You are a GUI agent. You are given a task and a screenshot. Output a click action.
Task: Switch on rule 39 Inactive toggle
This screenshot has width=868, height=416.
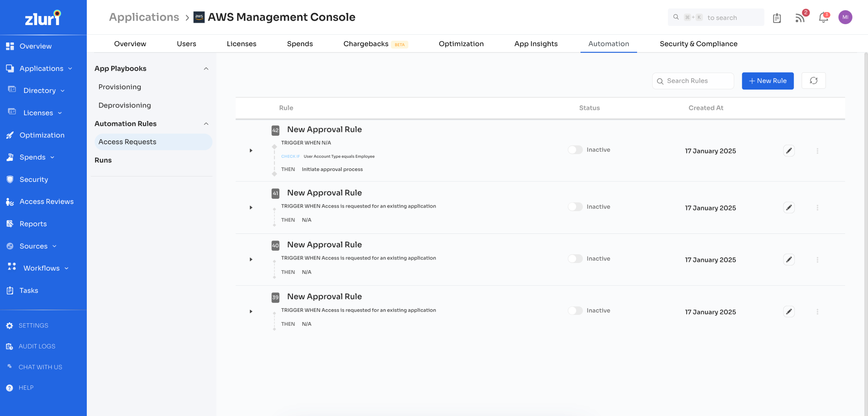(x=575, y=310)
